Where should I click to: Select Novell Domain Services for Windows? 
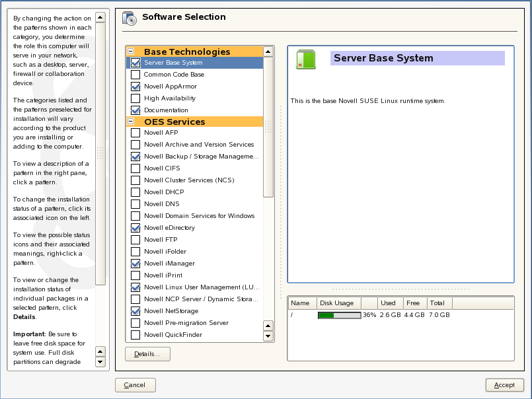pos(199,216)
